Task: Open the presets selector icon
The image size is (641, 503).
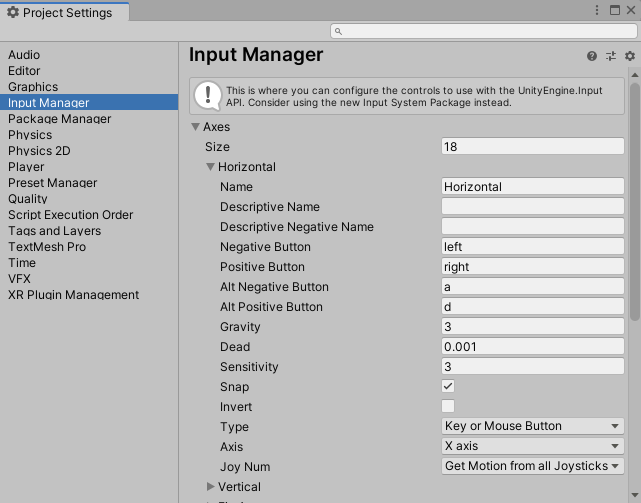Action: (x=611, y=56)
